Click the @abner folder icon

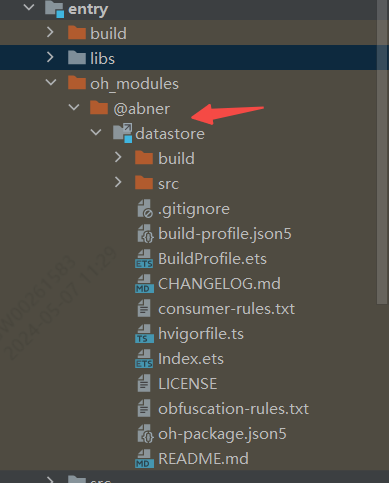[99, 108]
